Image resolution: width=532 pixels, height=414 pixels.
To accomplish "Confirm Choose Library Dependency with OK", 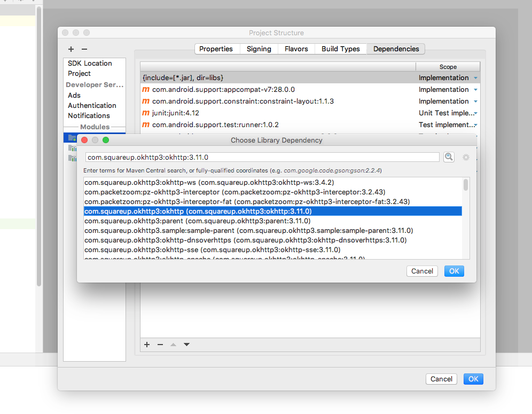I will [454, 271].
